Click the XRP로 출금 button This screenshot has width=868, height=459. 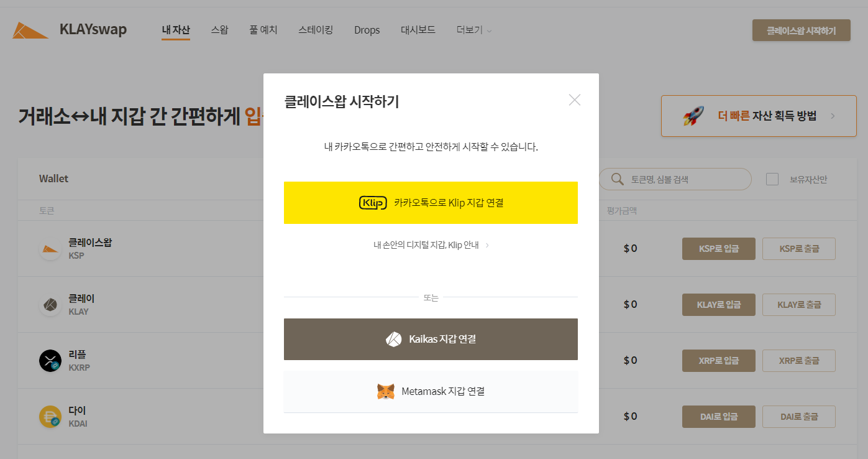[799, 361]
